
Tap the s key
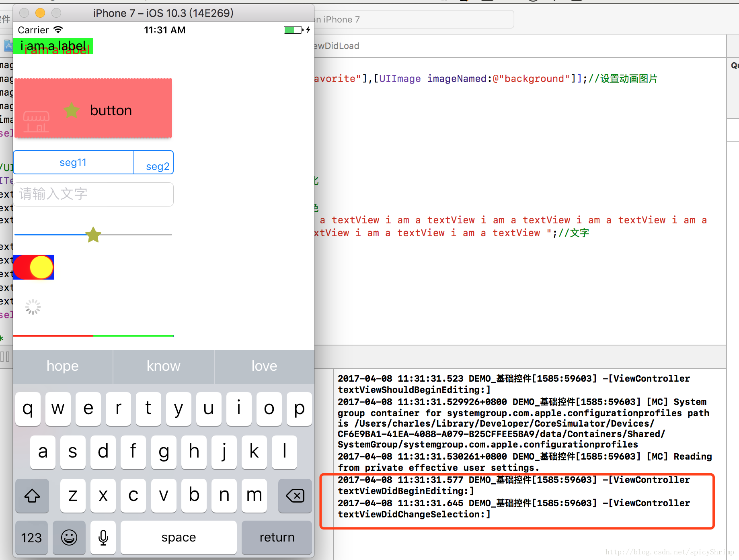pyautogui.click(x=73, y=452)
